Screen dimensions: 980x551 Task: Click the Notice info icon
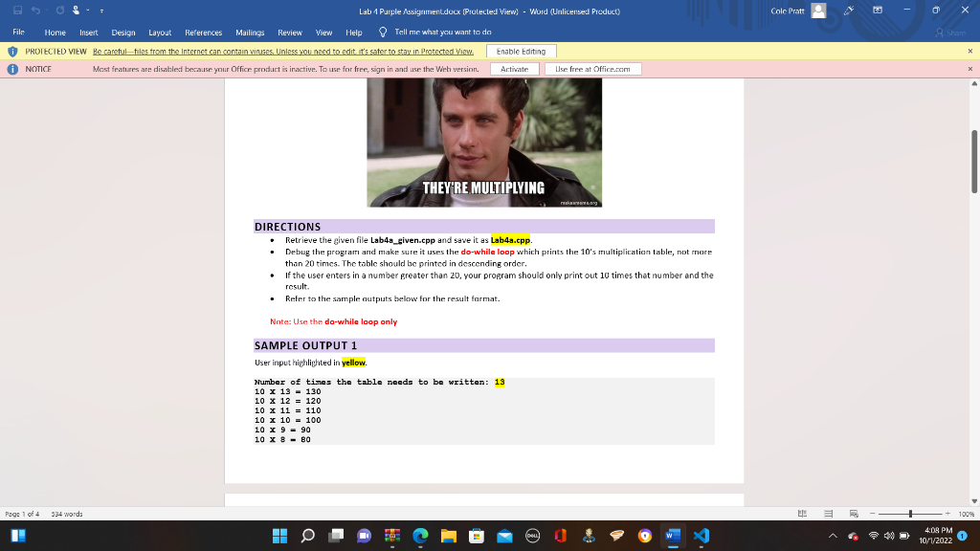pyautogui.click(x=12, y=69)
